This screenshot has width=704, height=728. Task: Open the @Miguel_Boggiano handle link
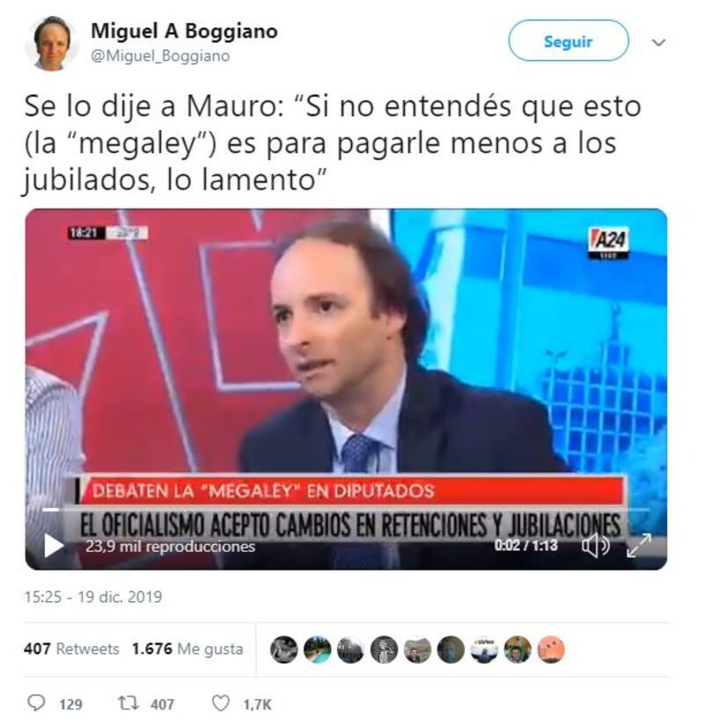pyautogui.click(x=160, y=55)
